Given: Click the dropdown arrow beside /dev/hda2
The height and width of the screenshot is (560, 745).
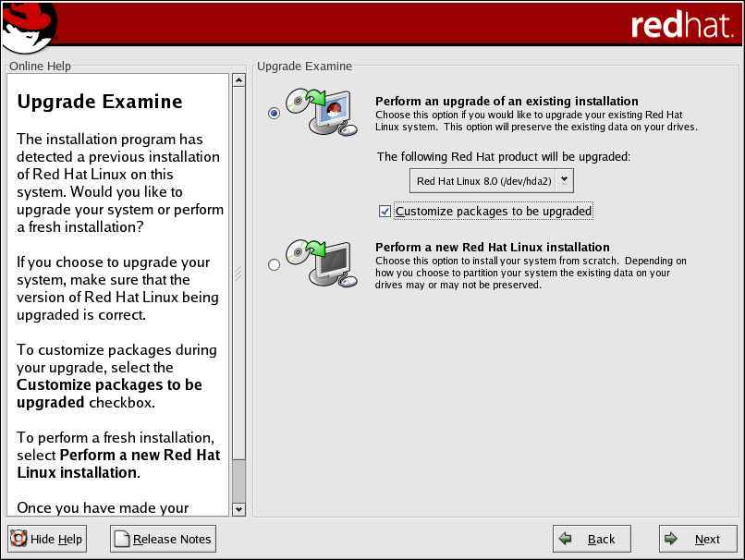Looking at the screenshot, I should tap(565, 181).
